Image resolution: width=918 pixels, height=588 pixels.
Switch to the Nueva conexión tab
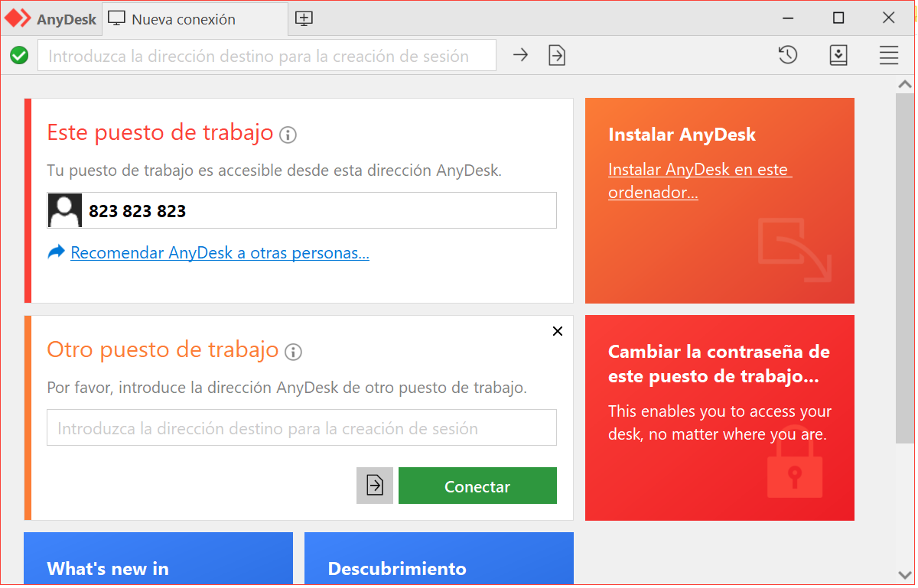click(x=184, y=19)
